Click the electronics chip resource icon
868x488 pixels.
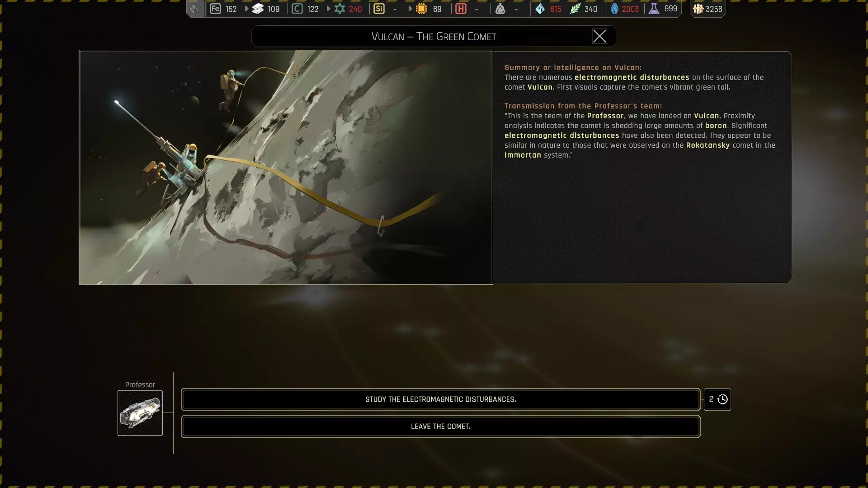(x=421, y=9)
